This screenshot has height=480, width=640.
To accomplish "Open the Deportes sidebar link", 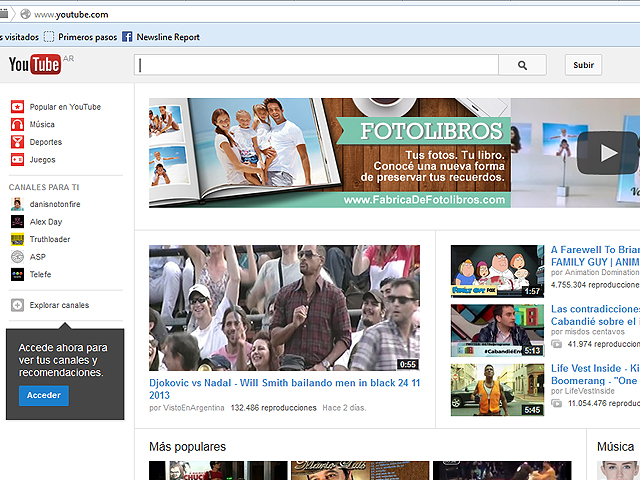I will pos(46,142).
